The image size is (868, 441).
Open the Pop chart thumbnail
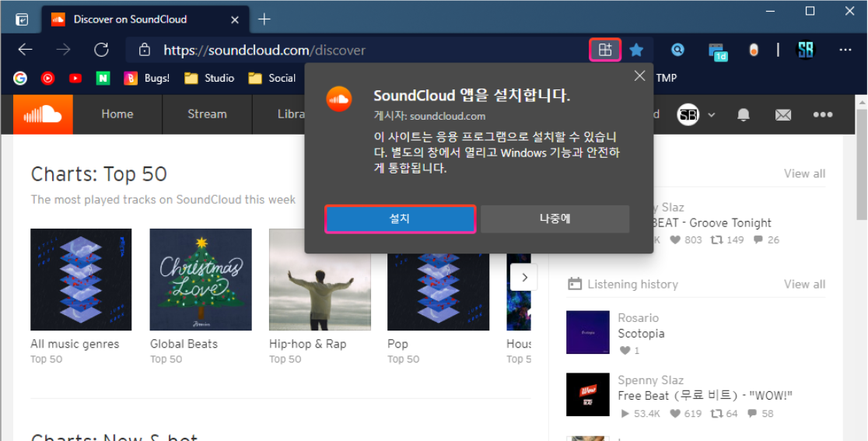pos(439,292)
